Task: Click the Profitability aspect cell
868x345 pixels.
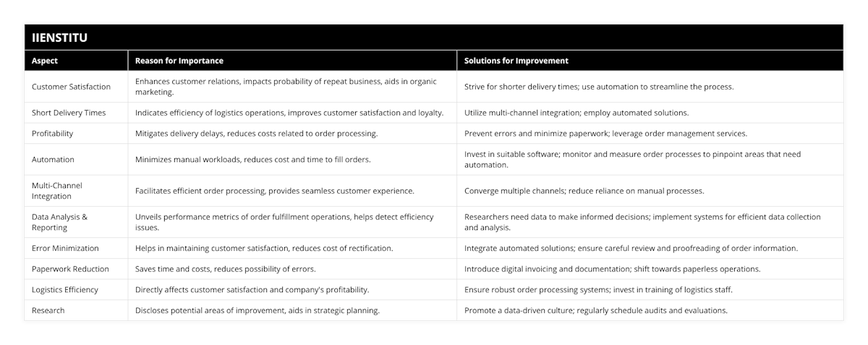Action: [x=52, y=134]
